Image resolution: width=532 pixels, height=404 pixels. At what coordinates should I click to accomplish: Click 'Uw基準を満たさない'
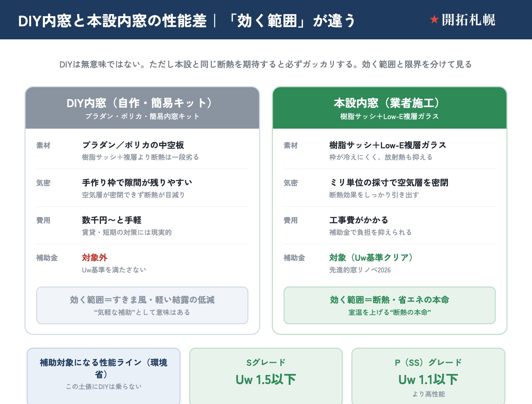point(114,270)
